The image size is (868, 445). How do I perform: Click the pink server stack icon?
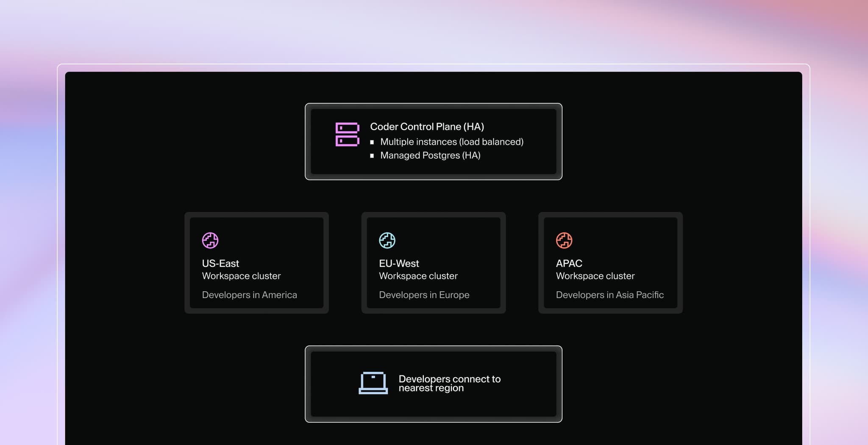click(348, 134)
